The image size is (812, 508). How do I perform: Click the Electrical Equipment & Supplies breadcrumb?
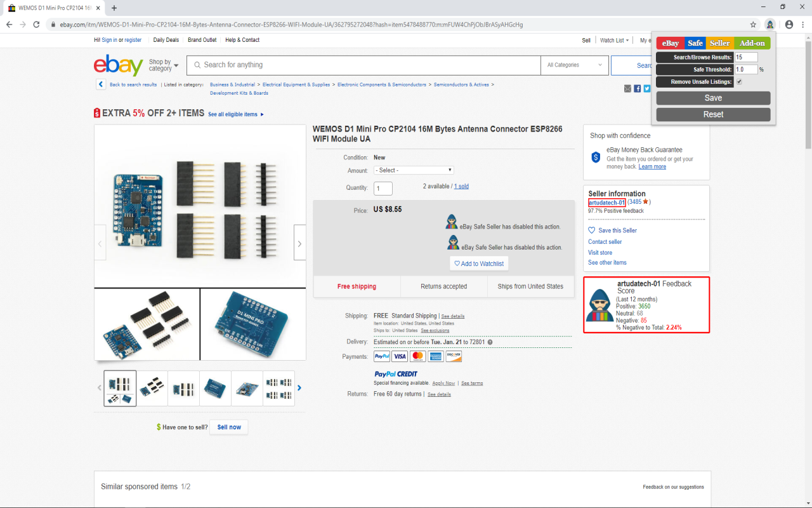[296, 84]
